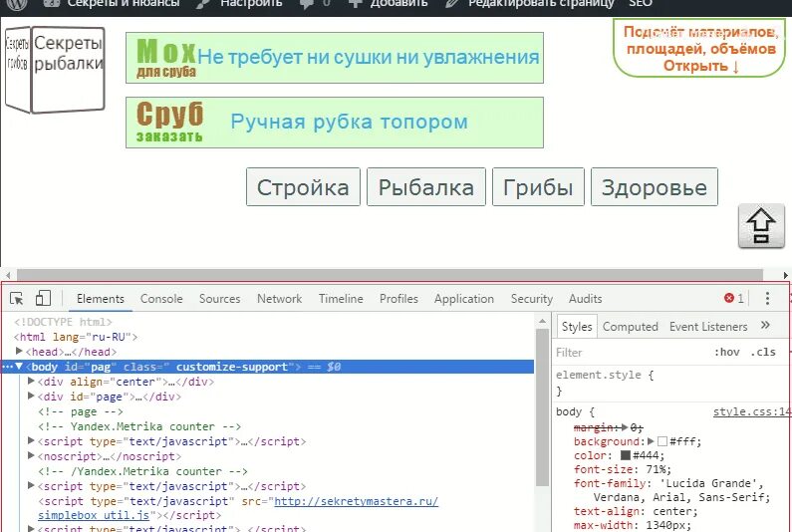Open the Profiles tab
The width and height of the screenshot is (792, 532).
[399, 299]
